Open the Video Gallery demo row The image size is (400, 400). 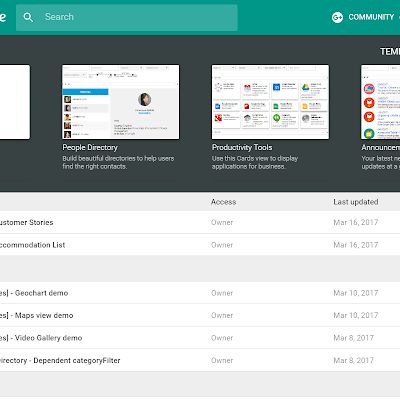(200, 338)
